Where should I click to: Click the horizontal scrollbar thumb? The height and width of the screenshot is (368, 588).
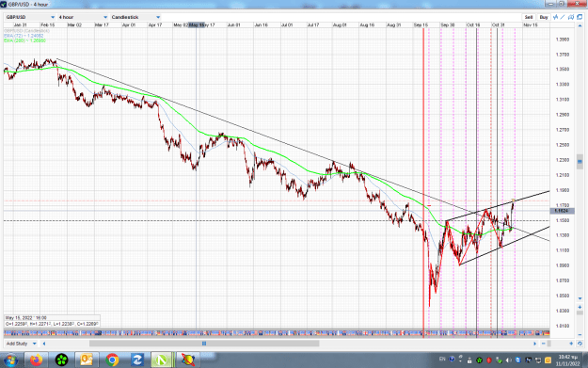[x=204, y=344]
